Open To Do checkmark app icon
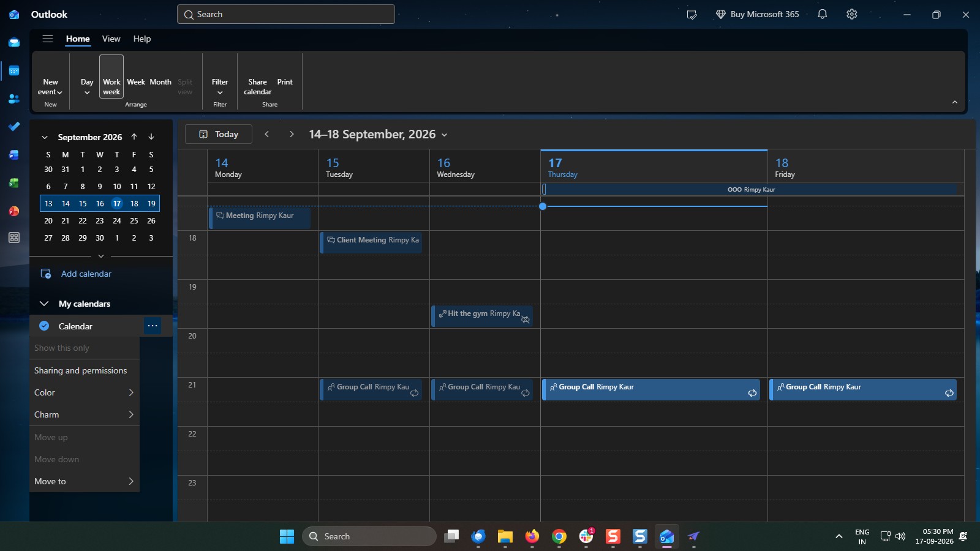980x551 pixels. tap(14, 127)
